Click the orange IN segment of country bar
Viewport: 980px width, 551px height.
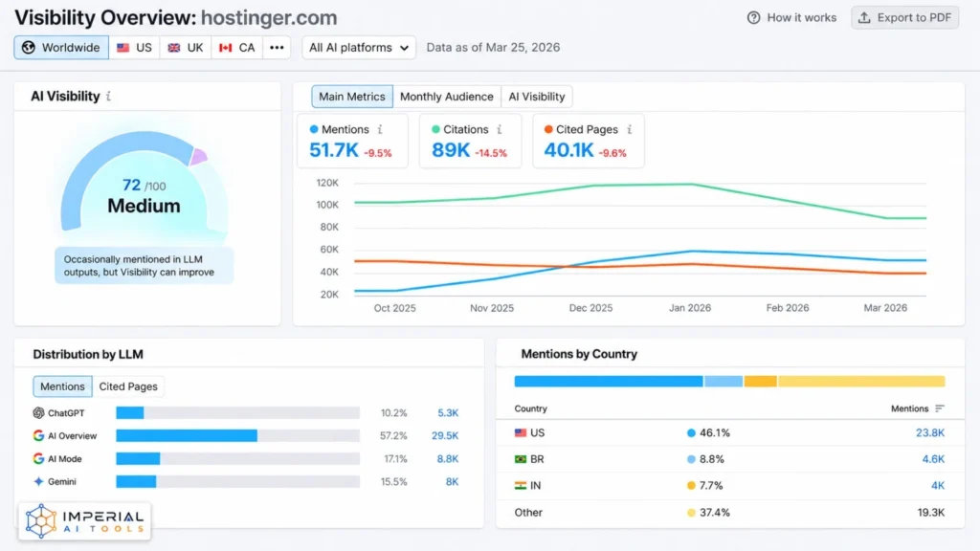tap(760, 381)
